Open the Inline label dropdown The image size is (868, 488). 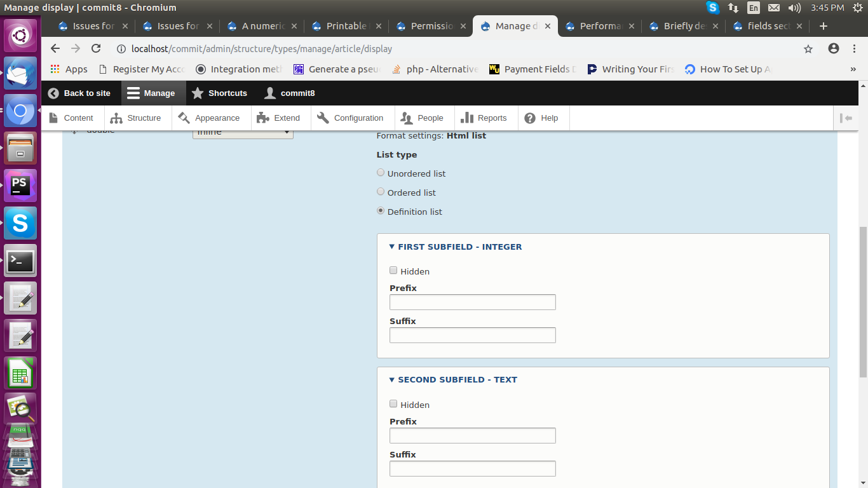[x=243, y=133]
